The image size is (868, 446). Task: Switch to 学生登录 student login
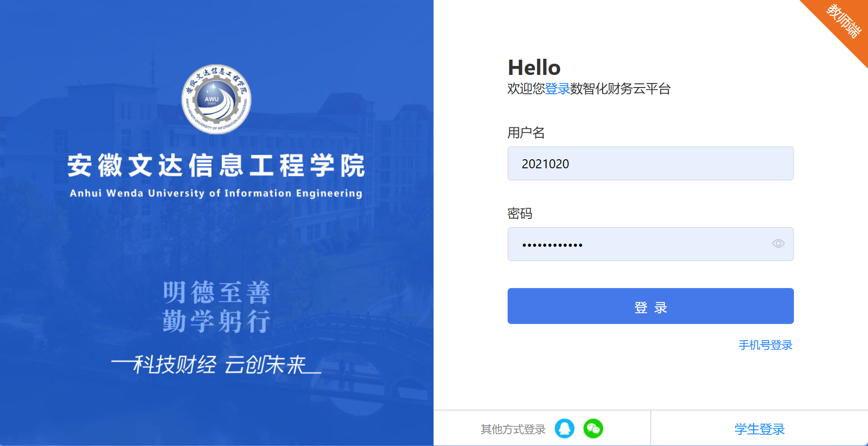click(x=759, y=429)
